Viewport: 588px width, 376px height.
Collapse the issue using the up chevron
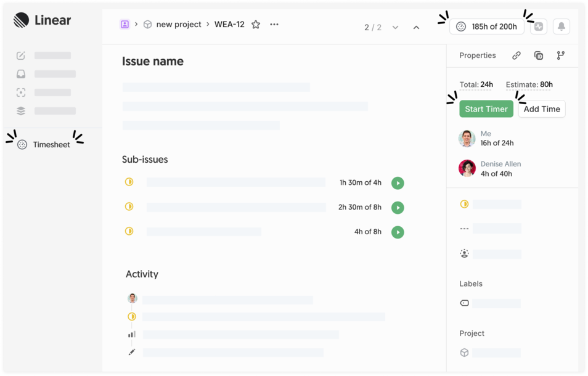416,27
